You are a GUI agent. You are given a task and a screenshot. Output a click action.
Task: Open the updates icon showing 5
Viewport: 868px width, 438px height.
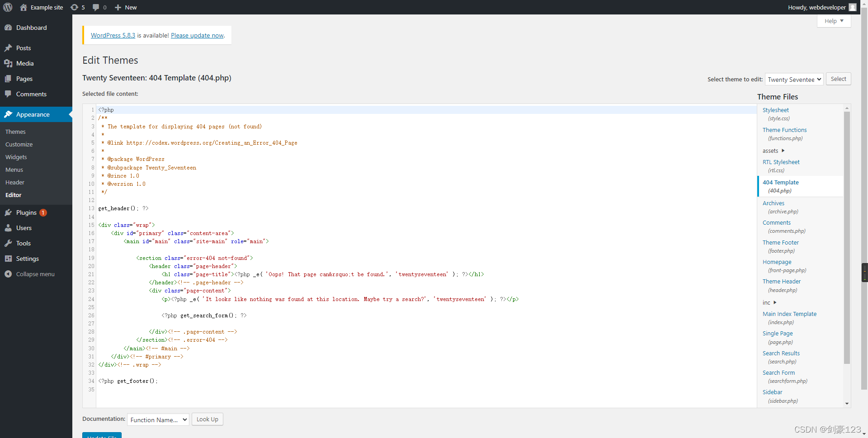click(x=74, y=7)
